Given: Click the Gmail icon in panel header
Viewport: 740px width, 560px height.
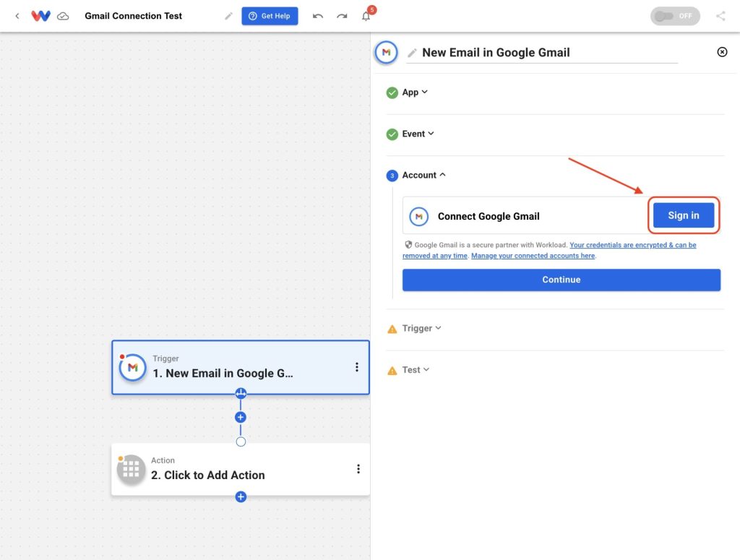Looking at the screenshot, I should 386,52.
